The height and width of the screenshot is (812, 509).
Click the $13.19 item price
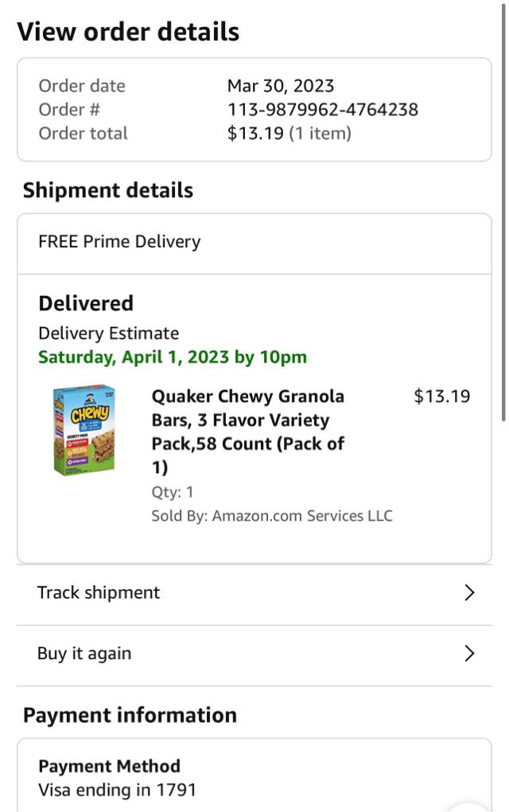point(442,396)
